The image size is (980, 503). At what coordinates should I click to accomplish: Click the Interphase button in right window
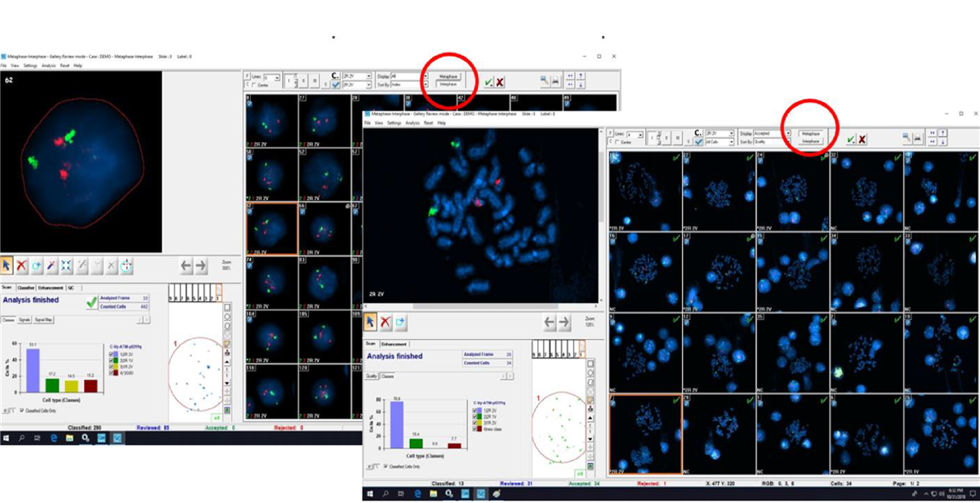click(810, 141)
